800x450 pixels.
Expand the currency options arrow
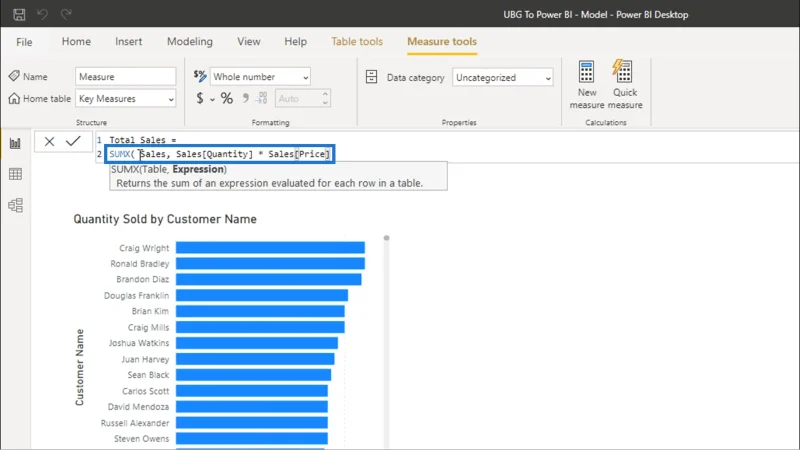212,99
